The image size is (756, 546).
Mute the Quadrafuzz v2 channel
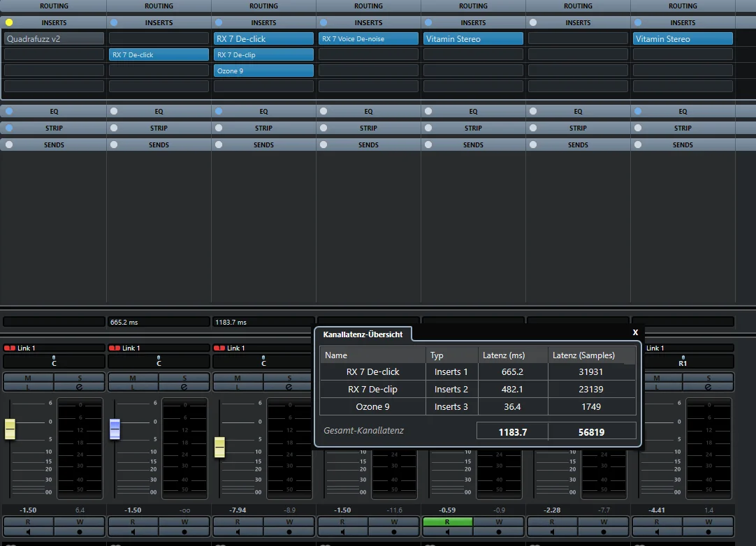point(28,378)
